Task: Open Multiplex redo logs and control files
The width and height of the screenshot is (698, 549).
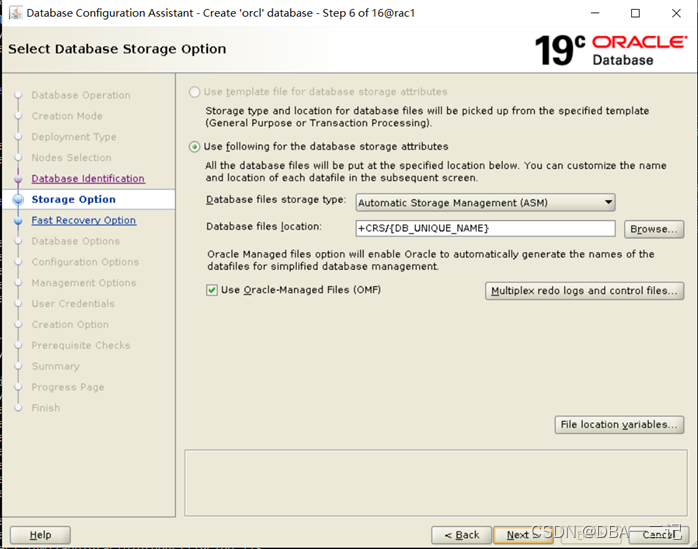Action: [584, 291]
